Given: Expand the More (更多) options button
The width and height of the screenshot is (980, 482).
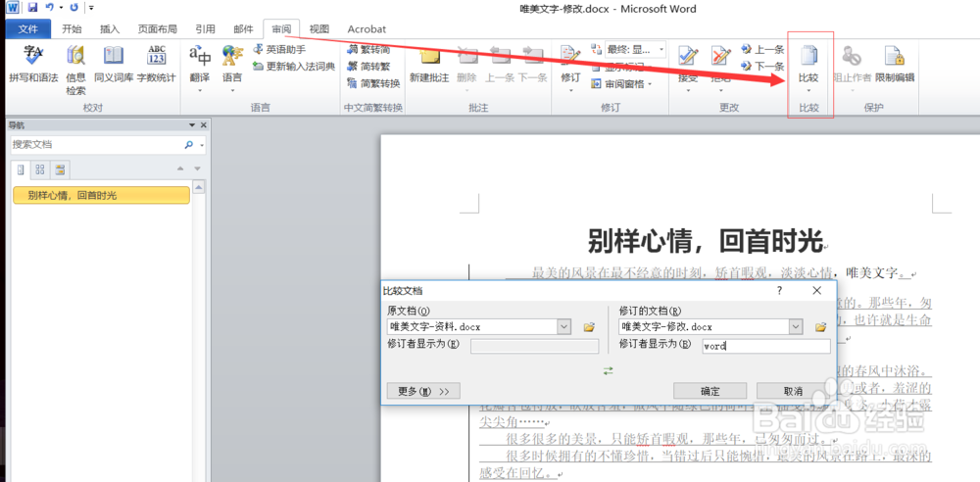Looking at the screenshot, I should click(x=423, y=391).
